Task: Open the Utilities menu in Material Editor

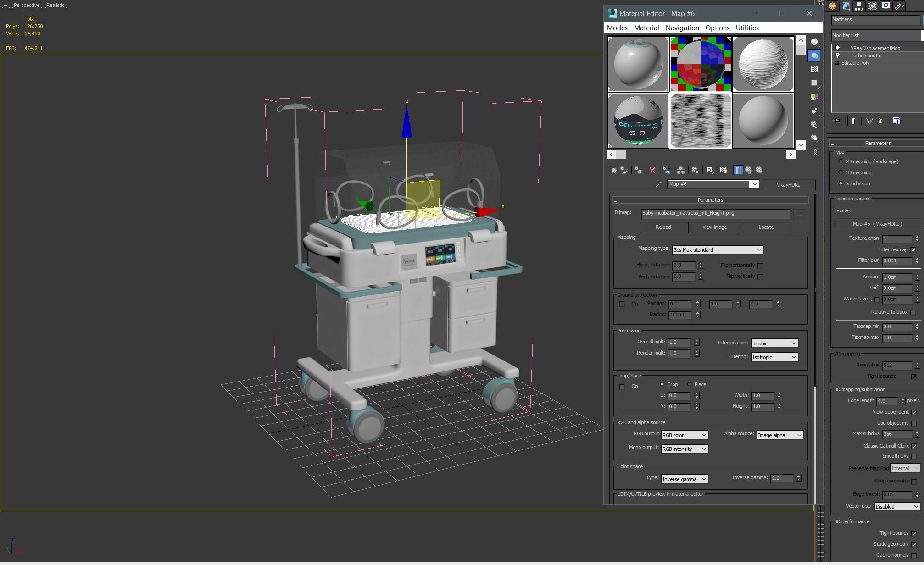Action: [747, 28]
